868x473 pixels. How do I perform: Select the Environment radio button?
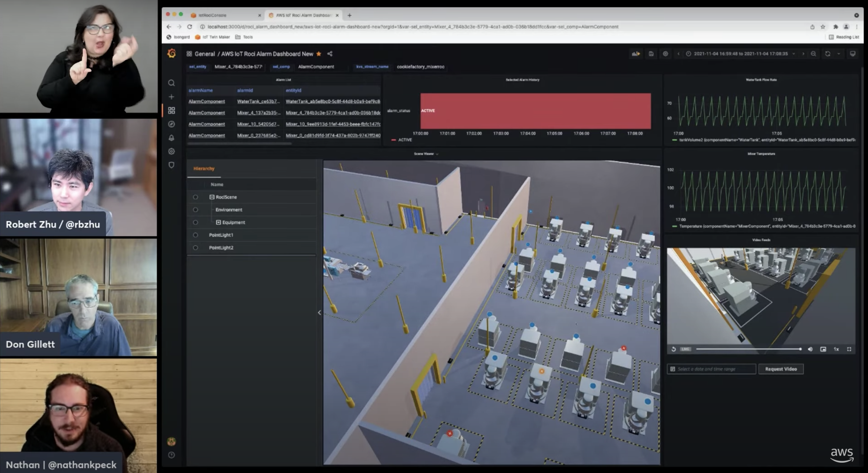click(x=195, y=210)
